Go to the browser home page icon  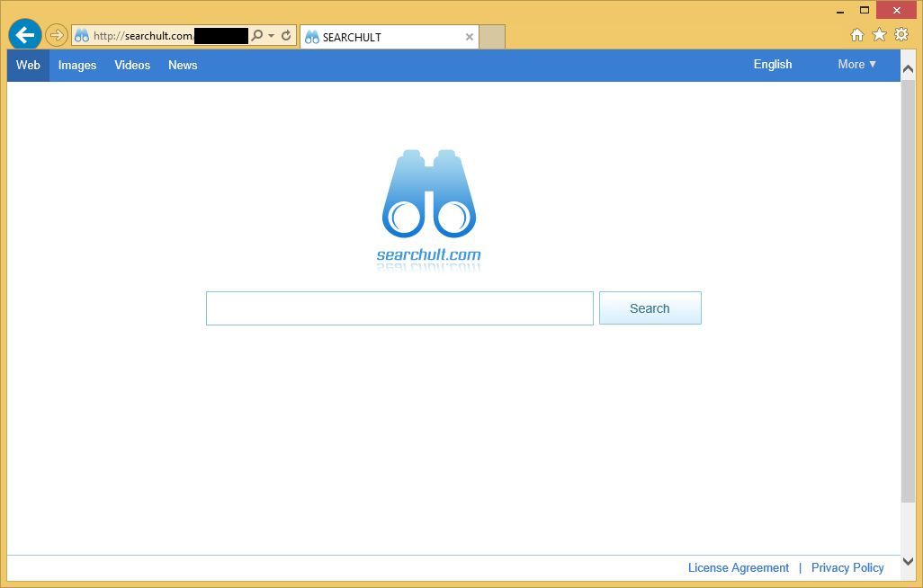pos(857,35)
